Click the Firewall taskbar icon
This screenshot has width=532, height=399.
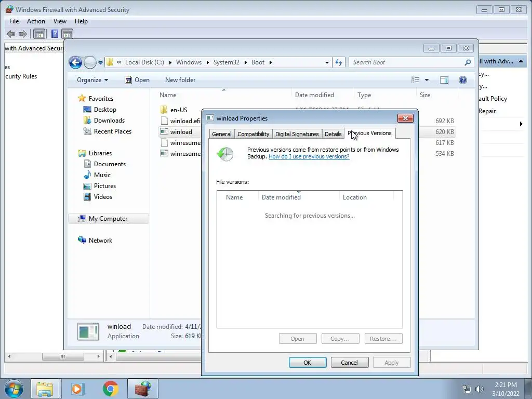(142, 389)
